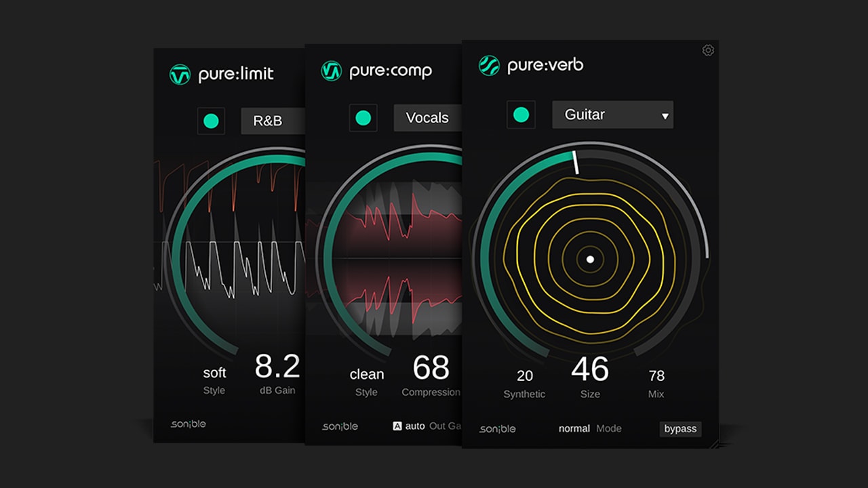Toggle the green learn button in pure:comp

coord(363,118)
